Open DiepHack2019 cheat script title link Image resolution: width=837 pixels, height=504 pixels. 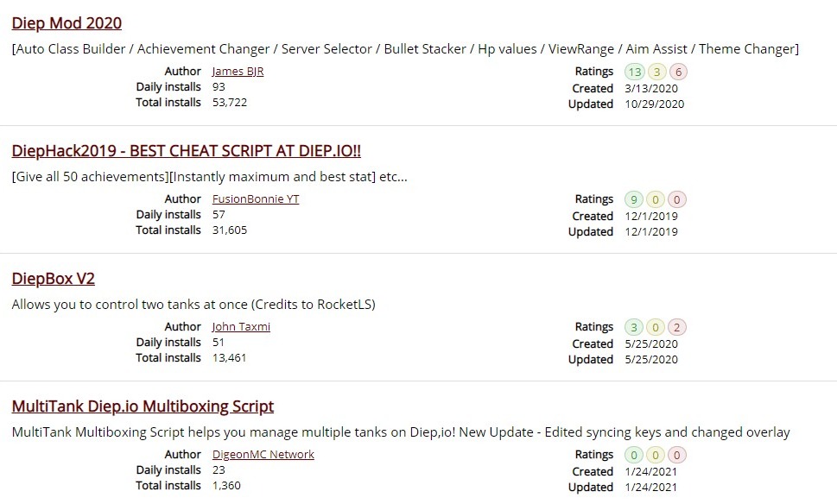pyautogui.click(x=186, y=151)
